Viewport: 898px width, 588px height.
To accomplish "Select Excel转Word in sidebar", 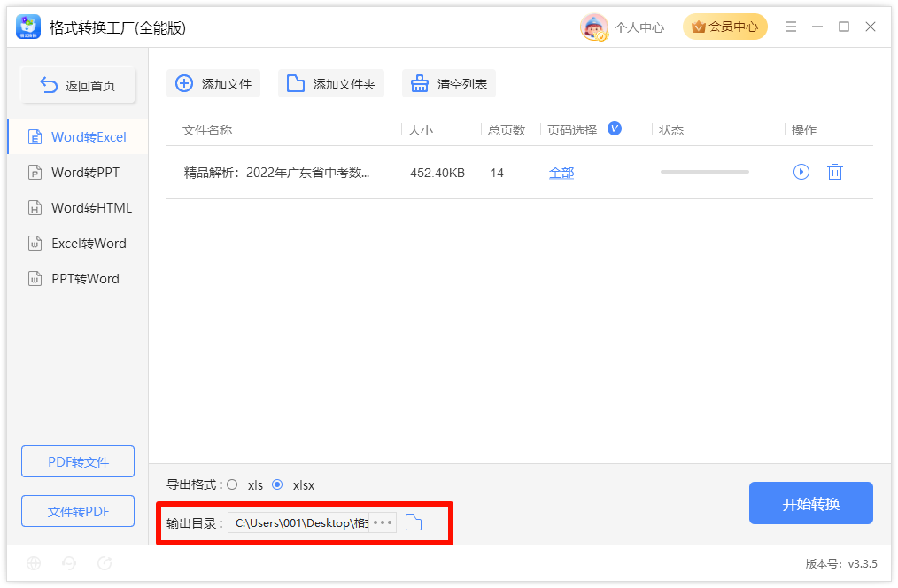I will point(78,244).
